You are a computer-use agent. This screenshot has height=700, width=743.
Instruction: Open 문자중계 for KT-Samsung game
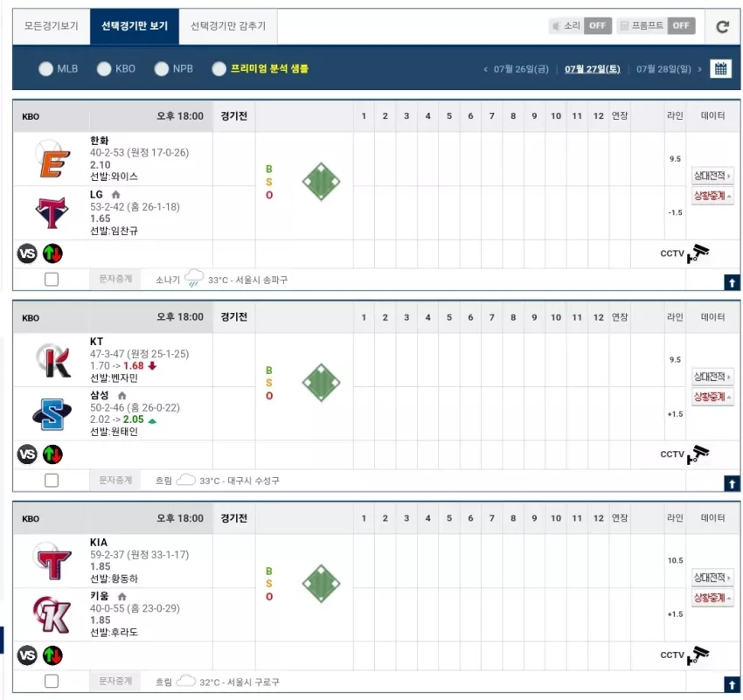(x=115, y=481)
